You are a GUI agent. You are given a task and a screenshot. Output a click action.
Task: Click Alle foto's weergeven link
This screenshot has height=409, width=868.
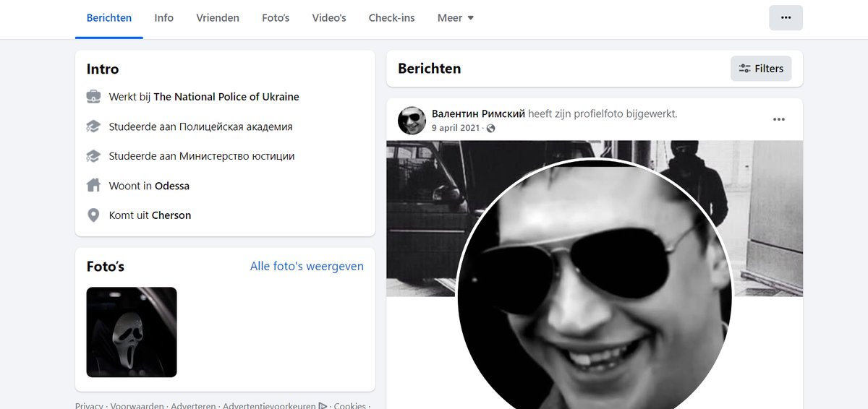[x=307, y=267]
